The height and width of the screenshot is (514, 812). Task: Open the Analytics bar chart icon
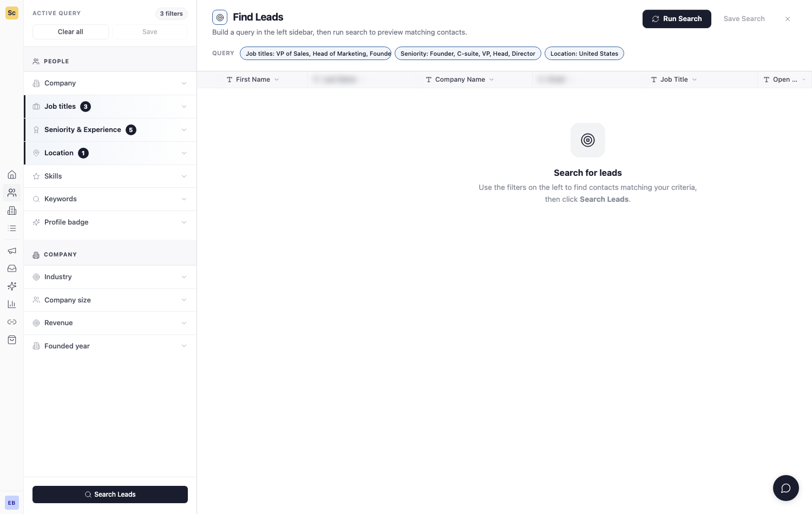(12, 304)
